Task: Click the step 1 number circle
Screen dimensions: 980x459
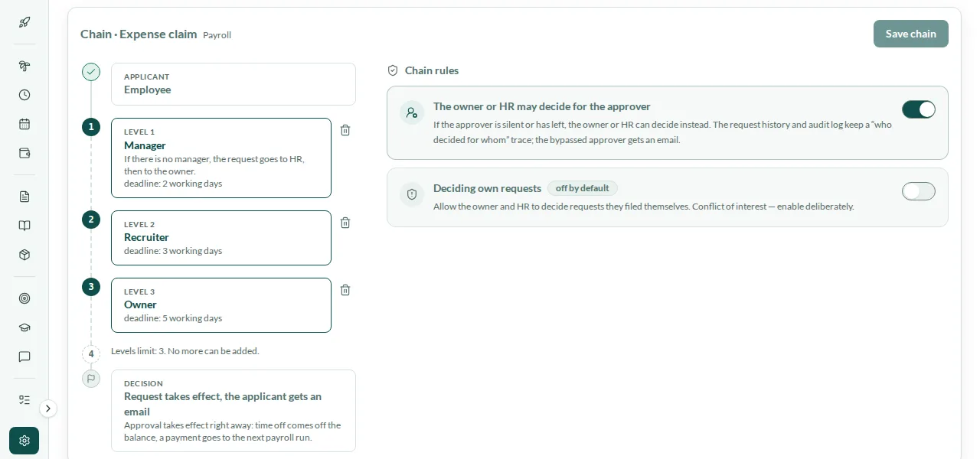Action: pos(91,127)
